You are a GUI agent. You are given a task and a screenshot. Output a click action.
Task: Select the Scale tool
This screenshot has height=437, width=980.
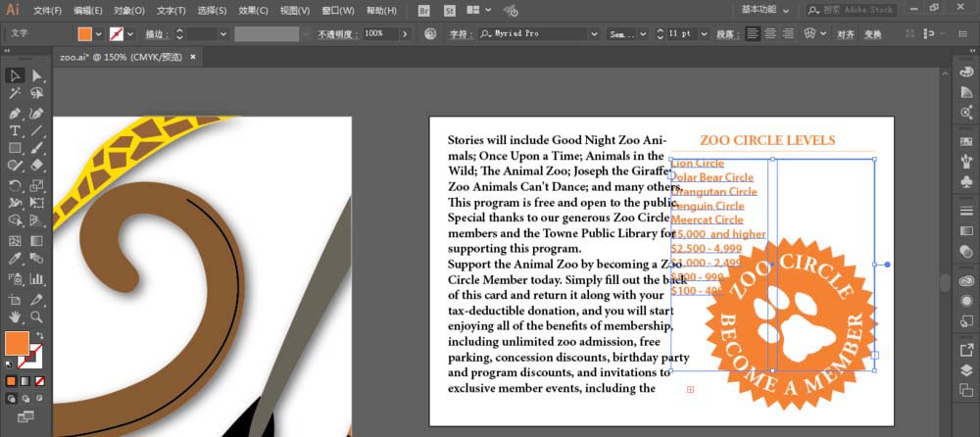pos(37,185)
